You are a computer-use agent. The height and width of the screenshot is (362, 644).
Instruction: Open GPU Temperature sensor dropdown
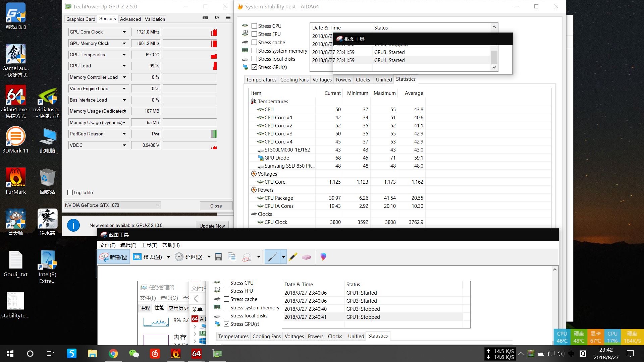(x=124, y=55)
